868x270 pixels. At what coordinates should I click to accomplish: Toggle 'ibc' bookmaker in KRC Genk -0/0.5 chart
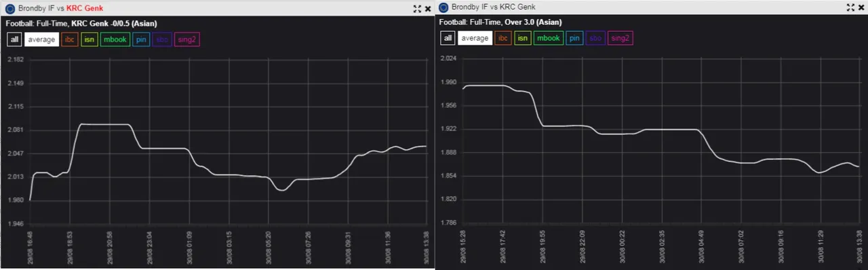click(x=69, y=39)
